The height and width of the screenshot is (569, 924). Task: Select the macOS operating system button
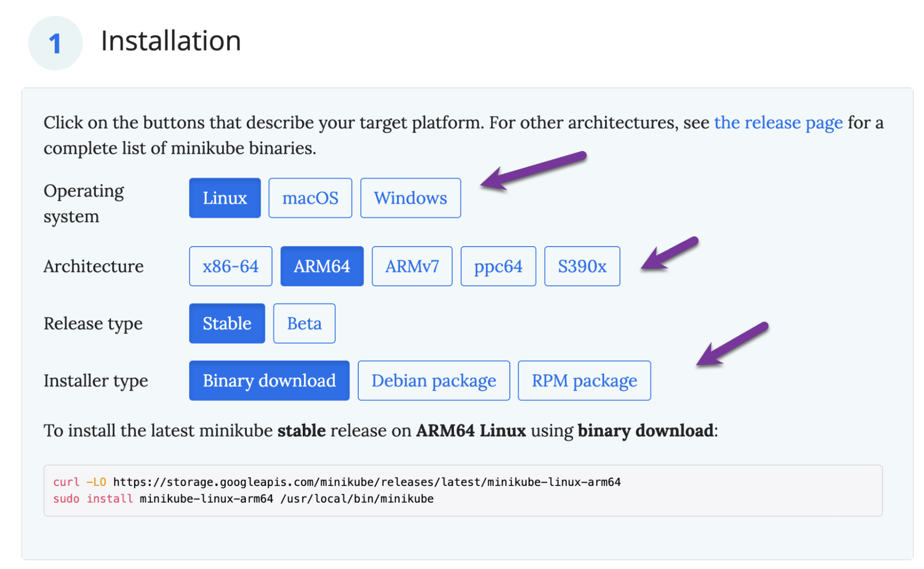(310, 198)
